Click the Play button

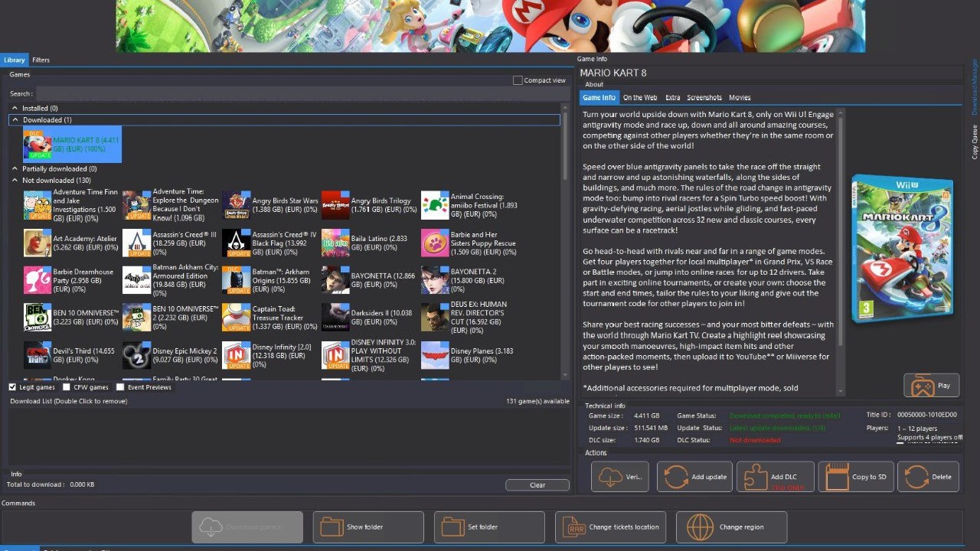(x=931, y=385)
